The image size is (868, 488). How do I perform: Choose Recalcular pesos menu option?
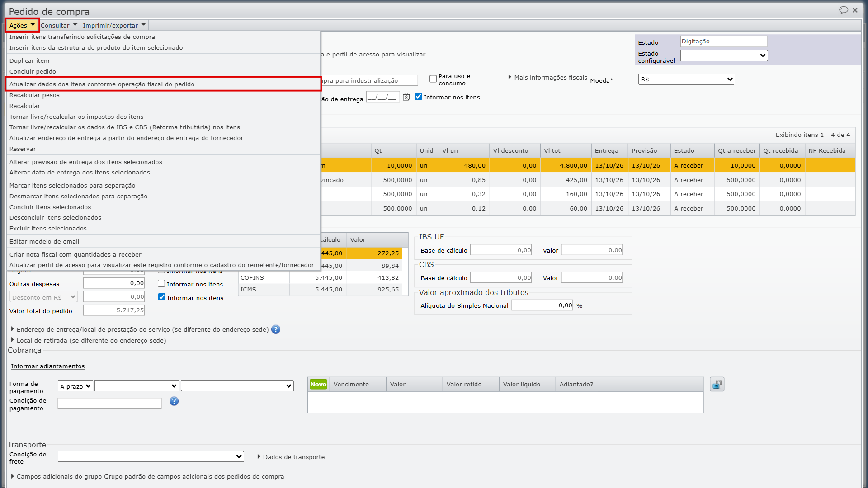point(163,95)
